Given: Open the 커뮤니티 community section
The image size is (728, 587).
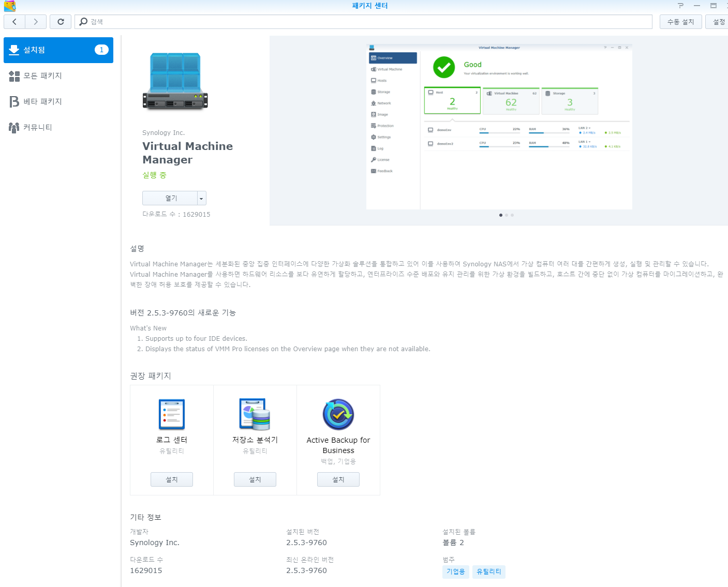Looking at the screenshot, I should point(58,128).
